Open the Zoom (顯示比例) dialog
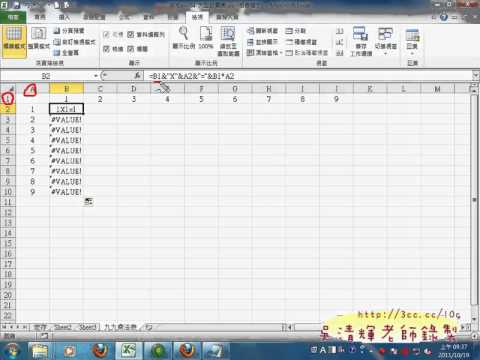 point(184,38)
